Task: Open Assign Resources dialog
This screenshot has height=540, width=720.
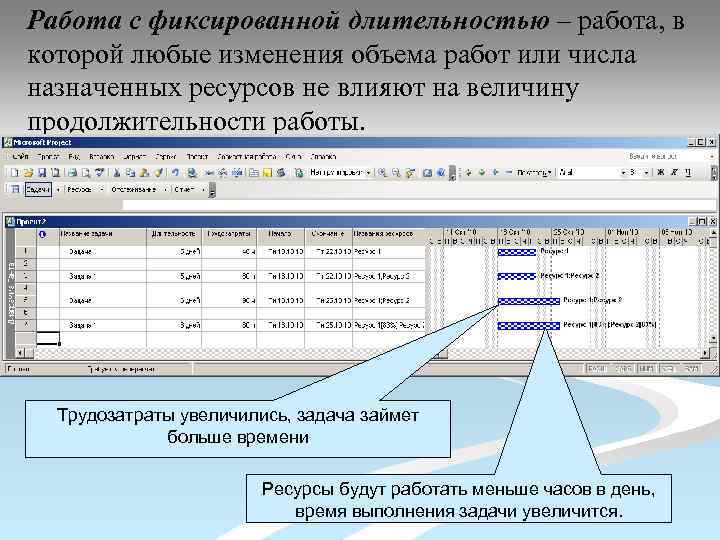Action: [281, 173]
